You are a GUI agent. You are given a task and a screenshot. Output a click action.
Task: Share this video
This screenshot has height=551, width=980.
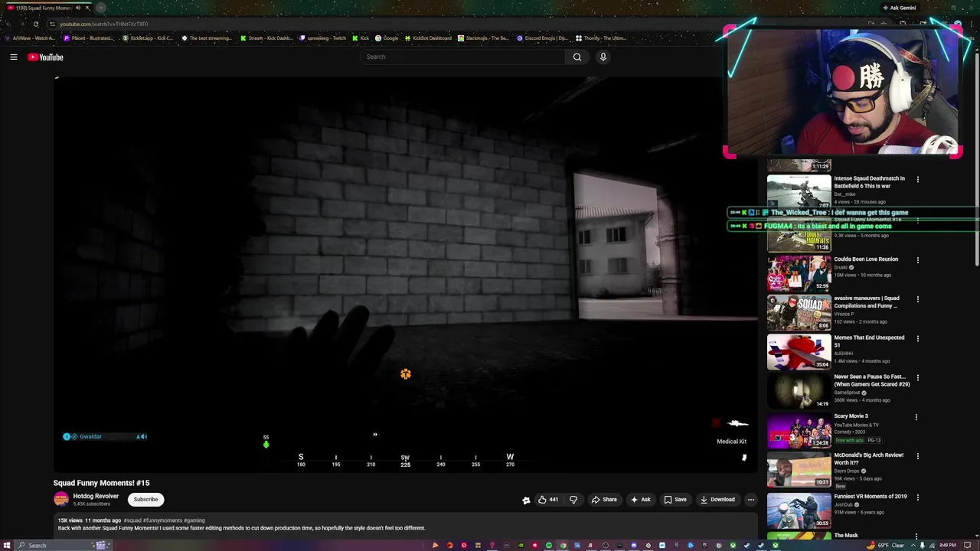[604, 500]
